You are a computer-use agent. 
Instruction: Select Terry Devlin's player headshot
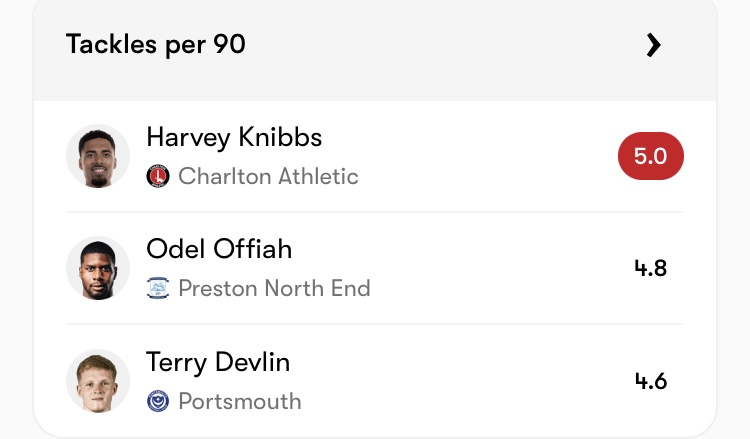click(98, 381)
